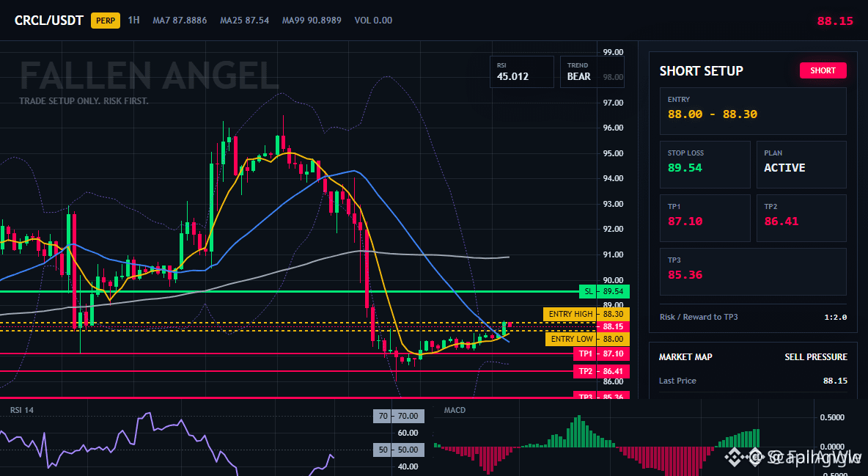
Task: Click the TP2 86.41 card
Action: pyautogui.click(x=801, y=218)
